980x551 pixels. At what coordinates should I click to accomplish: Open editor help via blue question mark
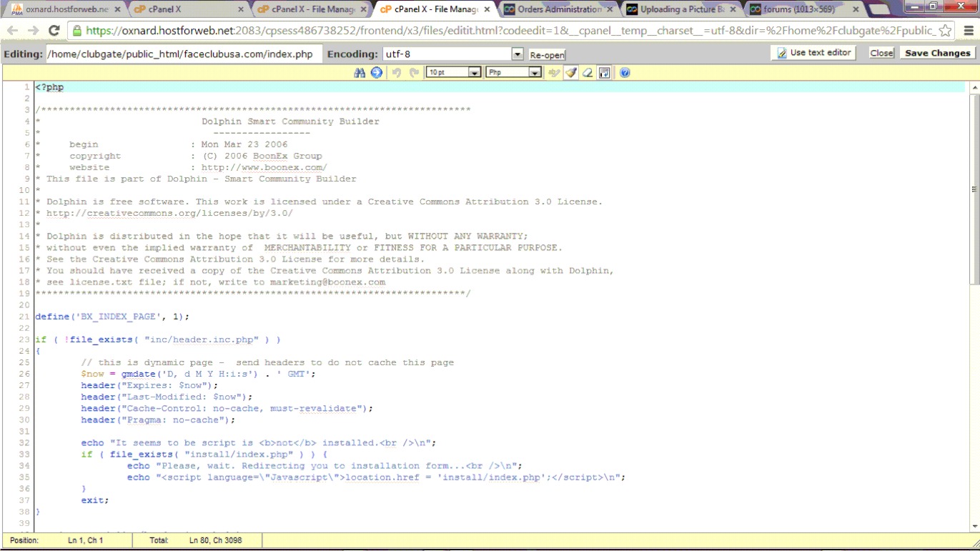[x=625, y=73]
